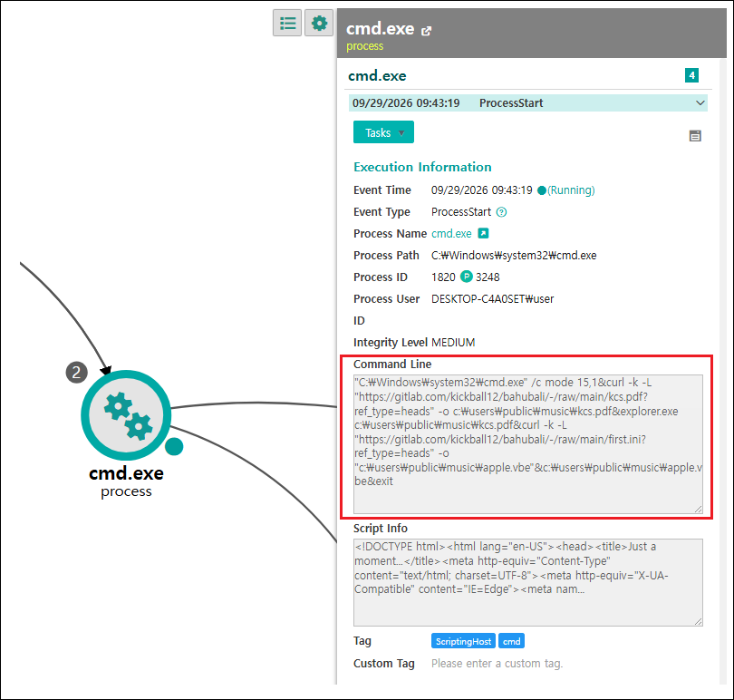Click the Process User value DESKTOP-C4A0SET\user
Viewport: 734px width, 700px height.
coord(492,299)
